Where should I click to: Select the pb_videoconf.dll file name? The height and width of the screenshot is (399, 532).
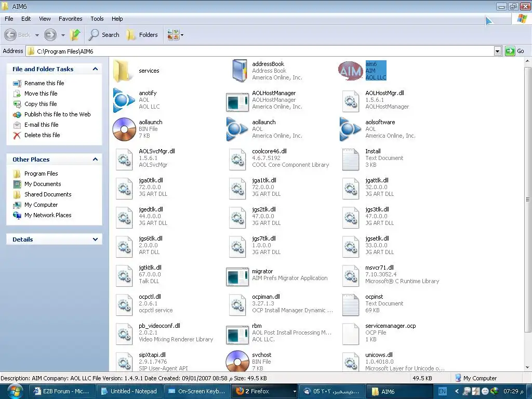click(159, 326)
